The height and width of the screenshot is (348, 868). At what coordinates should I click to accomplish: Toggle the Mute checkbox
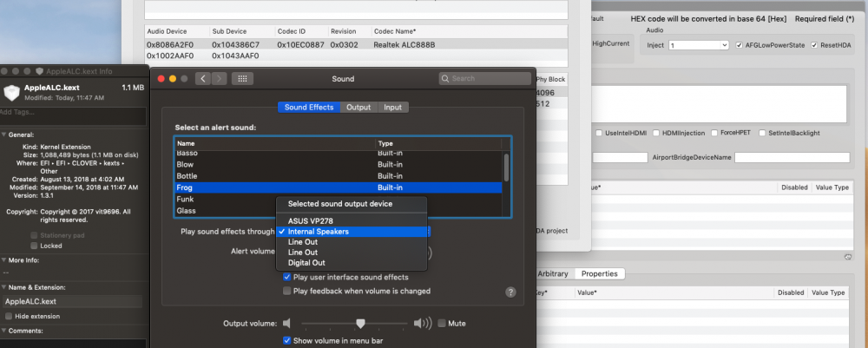pyautogui.click(x=442, y=323)
